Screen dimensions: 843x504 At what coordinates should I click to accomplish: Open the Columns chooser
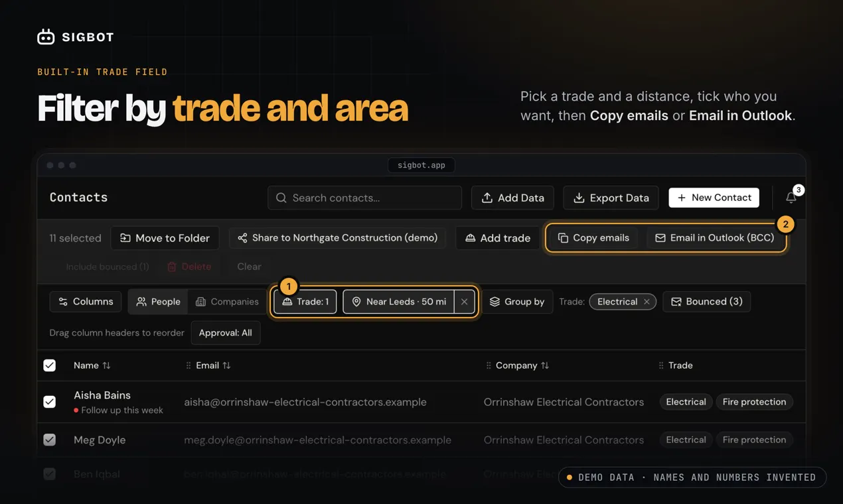[x=86, y=302]
